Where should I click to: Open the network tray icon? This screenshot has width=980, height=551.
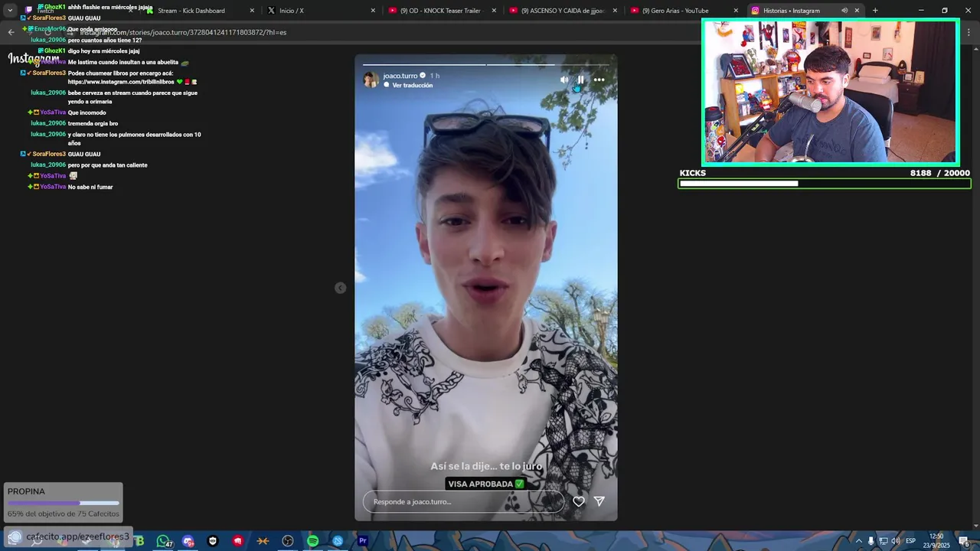pyautogui.click(x=883, y=541)
